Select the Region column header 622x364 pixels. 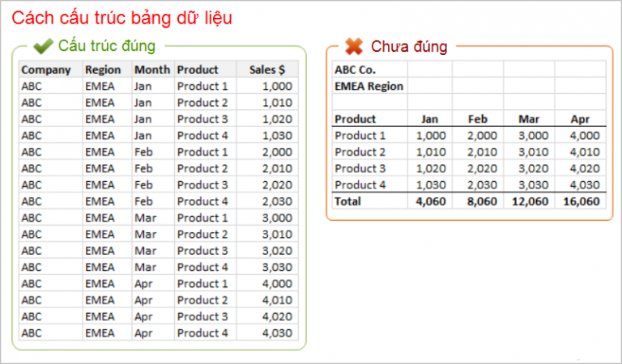tap(103, 70)
